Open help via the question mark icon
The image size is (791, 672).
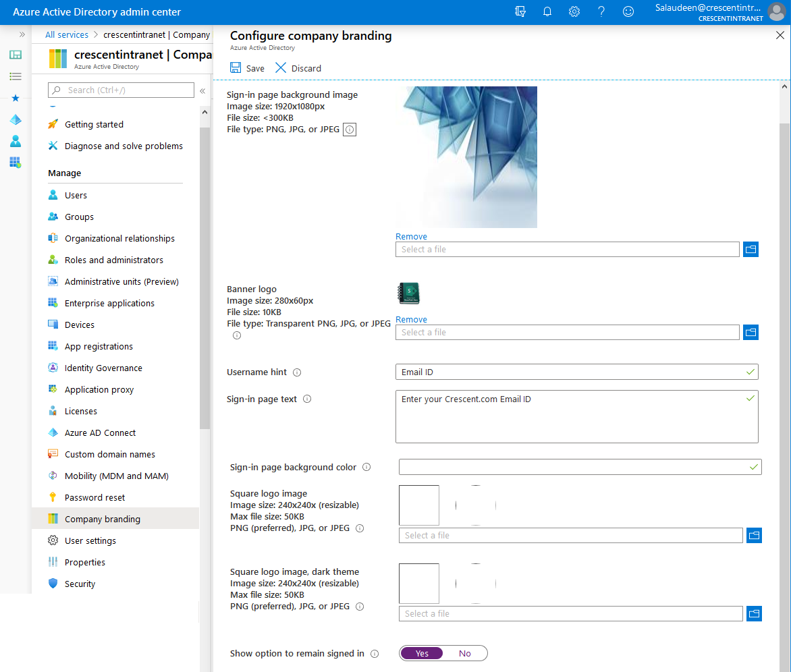click(x=601, y=11)
